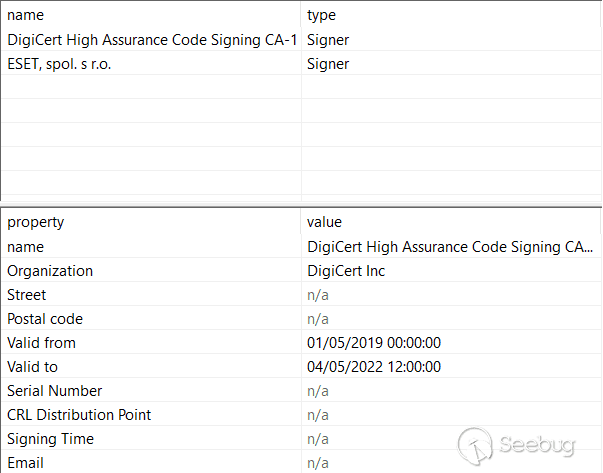Image resolution: width=603 pixels, height=473 pixels.
Task: Select the 'Valid to' property row
Action: pyautogui.click(x=33, y=367)
